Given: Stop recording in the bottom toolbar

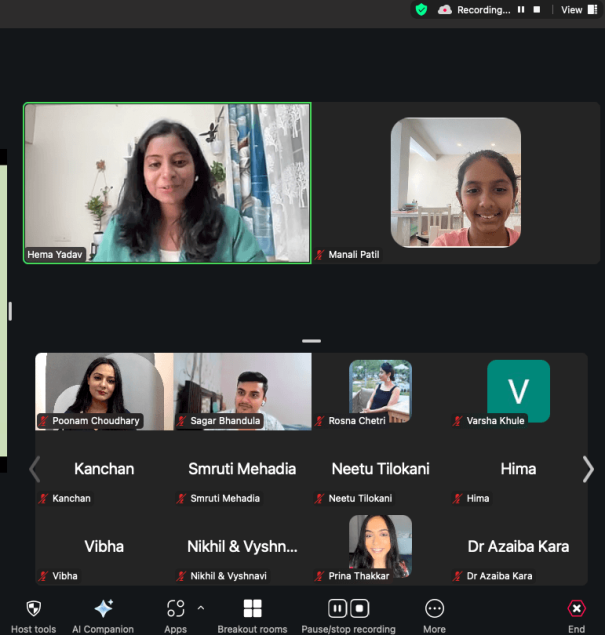Looking at the screenshot, I should [360, 608].
